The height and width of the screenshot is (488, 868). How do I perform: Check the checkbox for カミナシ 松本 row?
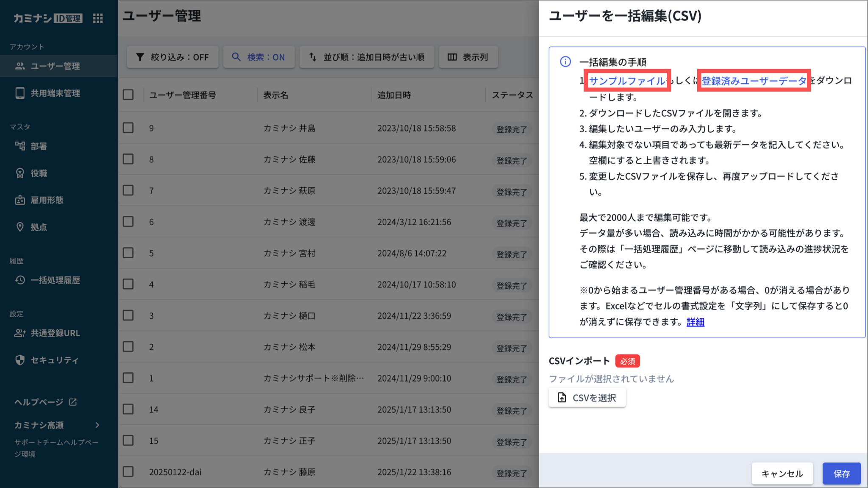[128, 347]
